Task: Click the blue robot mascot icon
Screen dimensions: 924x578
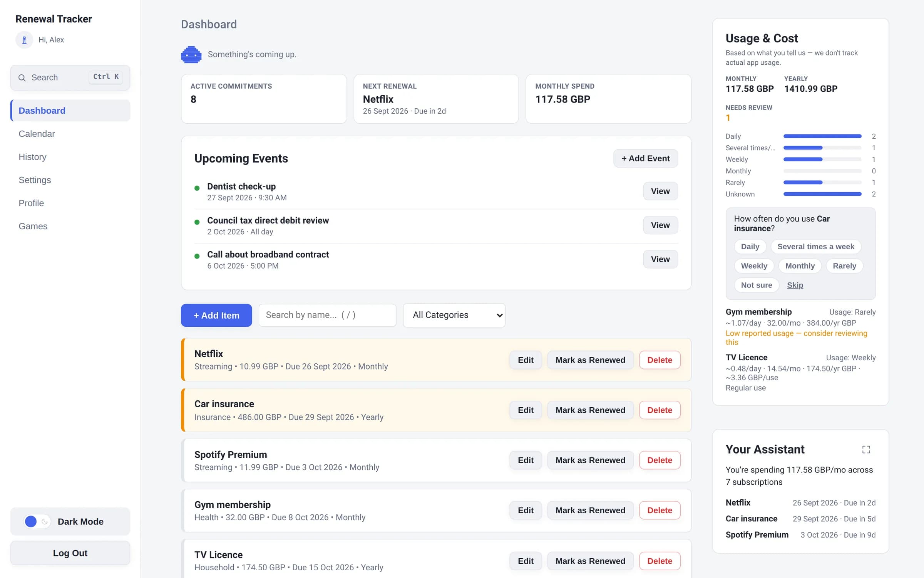Action: 191,54
